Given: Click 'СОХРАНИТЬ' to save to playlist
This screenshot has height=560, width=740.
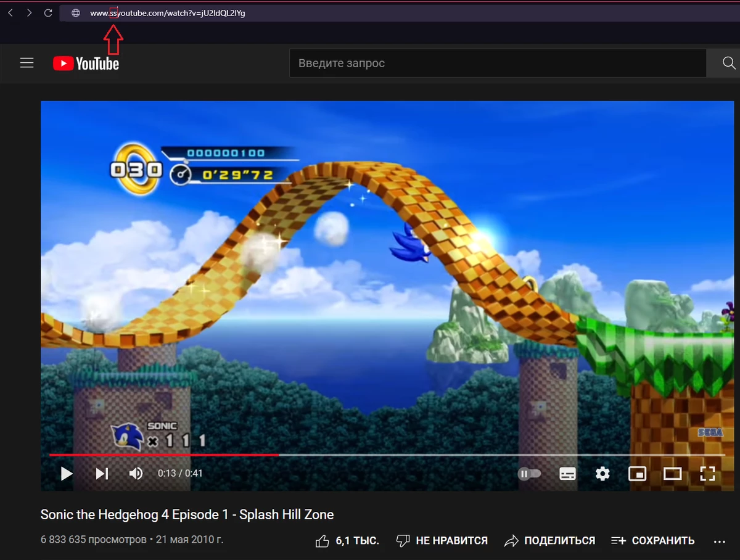Looking at the screenshot, I should [x=652, y=541].
